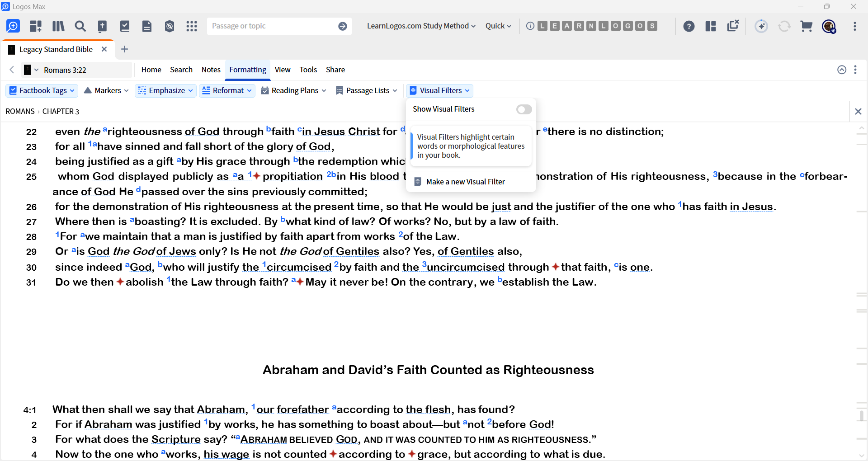Click the propitiation word link in verse 25
The height and width of the screenshot is (461, 868).
click(292, 176)
